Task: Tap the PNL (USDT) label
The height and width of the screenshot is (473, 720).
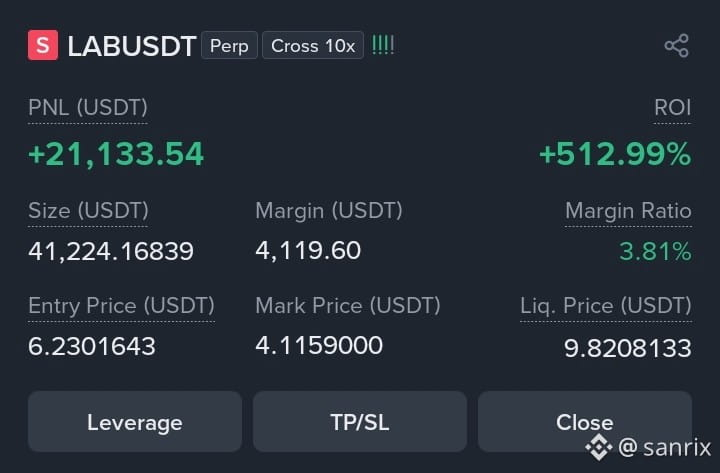Action: coord(88,108)
